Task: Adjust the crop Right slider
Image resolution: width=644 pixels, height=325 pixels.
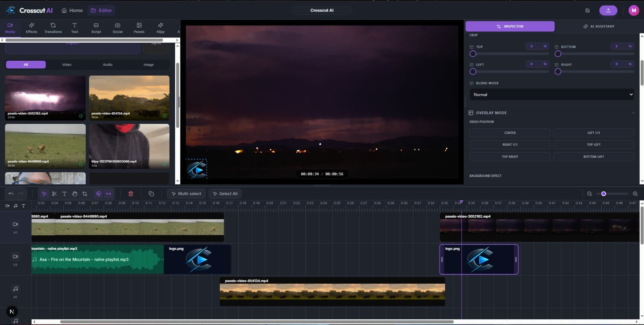Action: pos(594,72)
